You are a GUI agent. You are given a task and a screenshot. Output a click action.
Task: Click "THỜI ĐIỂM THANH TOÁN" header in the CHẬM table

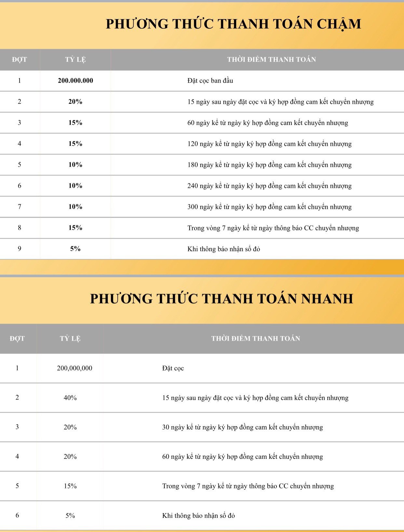(271, 60)
